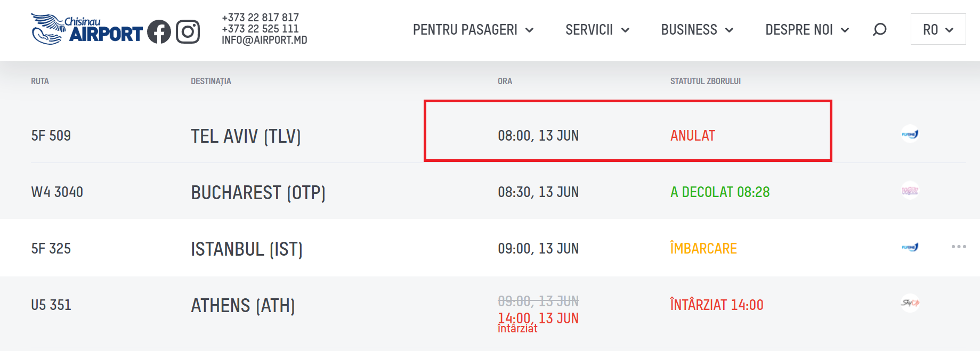Open the Chisinau Airport logo homepage
The height and width of the screenshot is (351, 980).
pyautogui.click(x=87, y=29)
